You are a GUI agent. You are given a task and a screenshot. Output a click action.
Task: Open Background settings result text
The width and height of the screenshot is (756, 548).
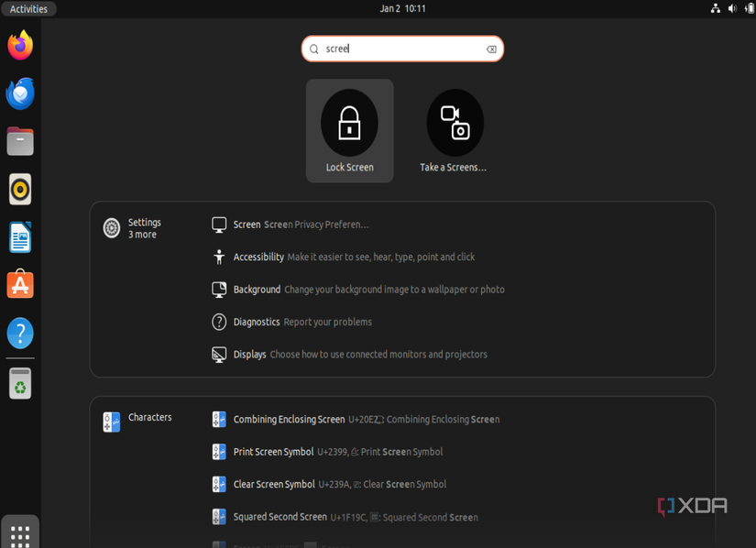[x=369, y=290]
